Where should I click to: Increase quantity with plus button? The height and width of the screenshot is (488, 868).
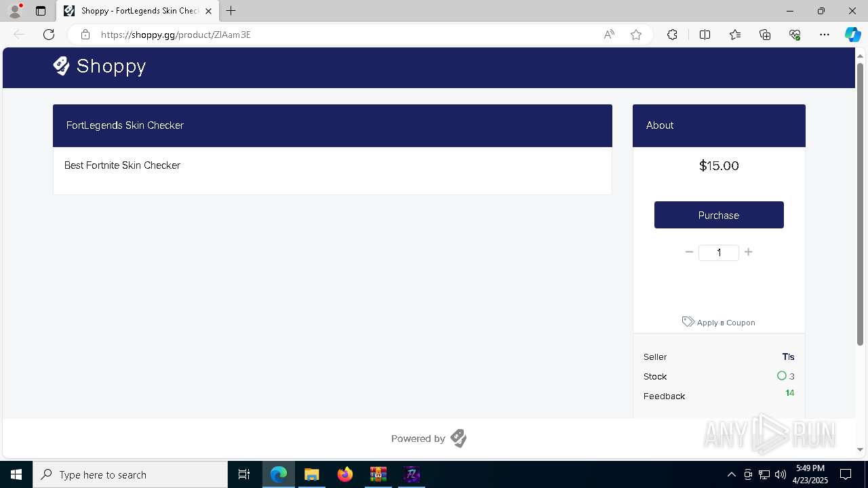[x=748, y=252]
